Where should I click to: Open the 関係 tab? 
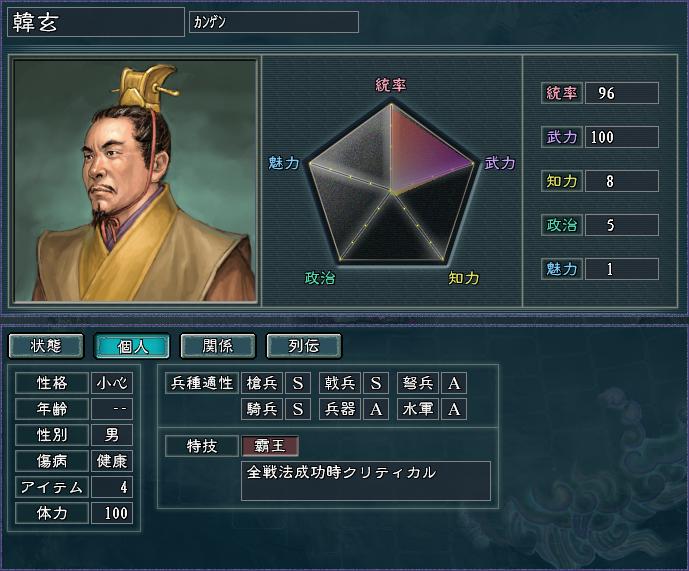[218, 346]
